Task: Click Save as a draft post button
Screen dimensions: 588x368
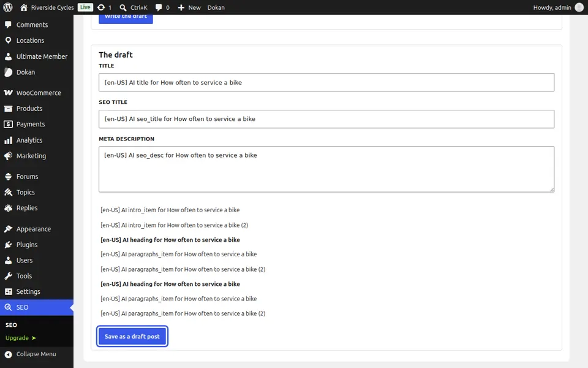Action: [x=132, y=337]
